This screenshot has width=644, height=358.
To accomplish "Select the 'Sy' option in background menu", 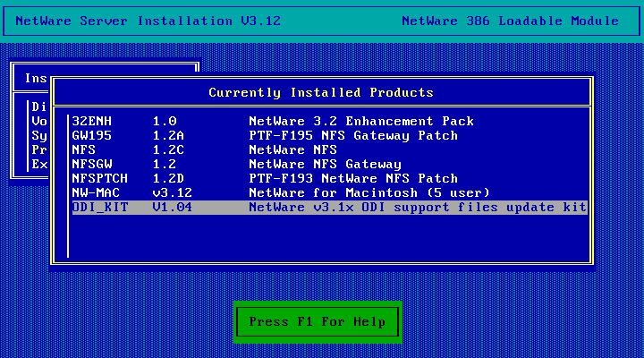I will (x=39, y=136).
